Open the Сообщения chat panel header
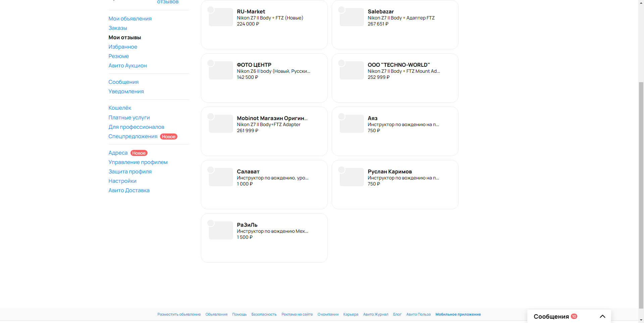The width and height of the screenshot is (644, 323). pos(569,316)
